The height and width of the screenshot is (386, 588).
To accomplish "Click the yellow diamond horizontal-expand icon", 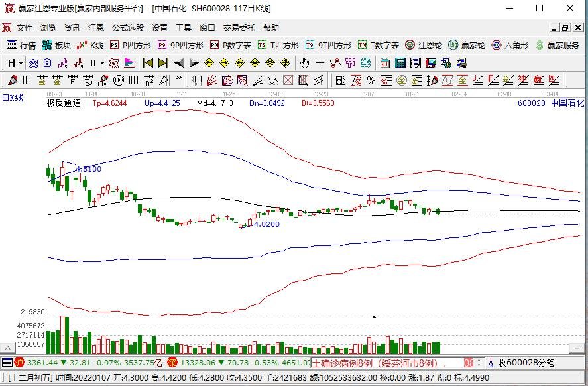I will [239, 63].
